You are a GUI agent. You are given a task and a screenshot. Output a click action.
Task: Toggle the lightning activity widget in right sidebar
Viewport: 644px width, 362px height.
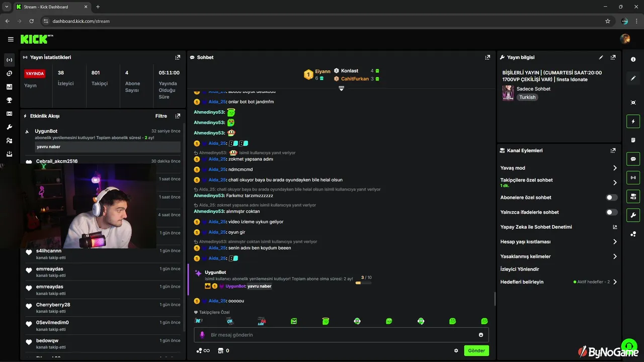(x=633, y=121)
